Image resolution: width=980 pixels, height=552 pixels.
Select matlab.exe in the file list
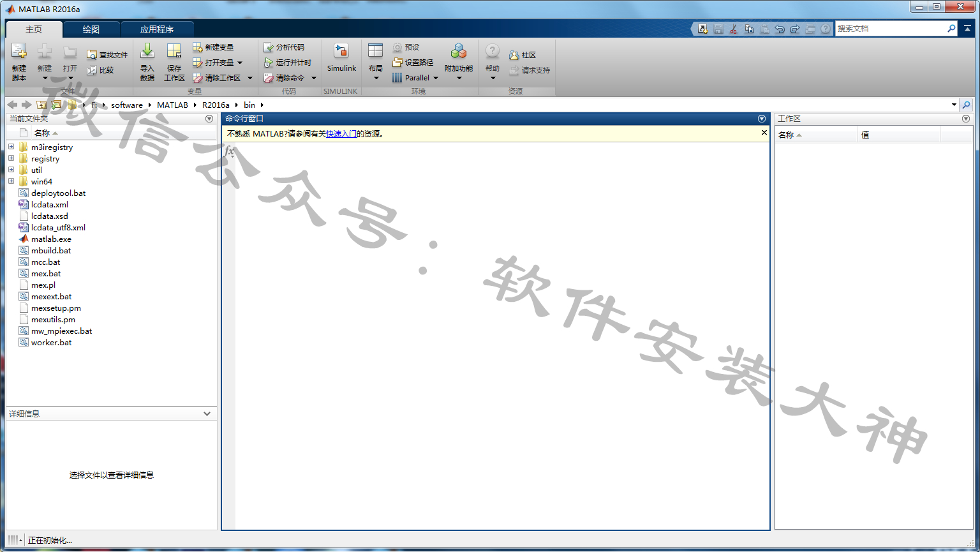51,239
